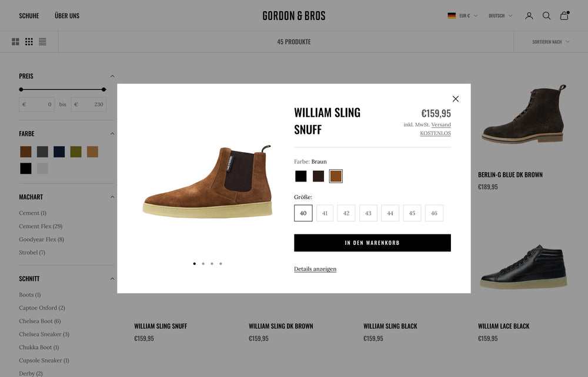Switch to list view layout
The height and width of the screenshot is (377, 588).
click(42, 42)
